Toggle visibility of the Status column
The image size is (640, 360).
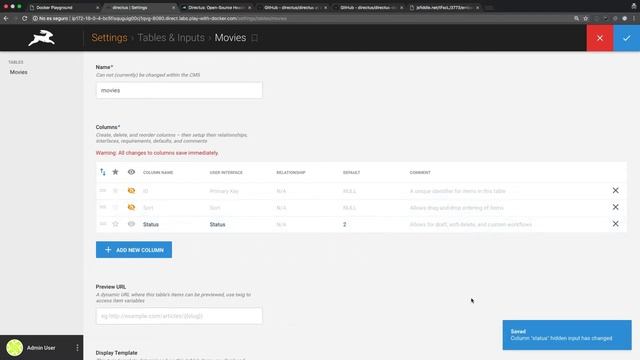(x=131, y=224)
